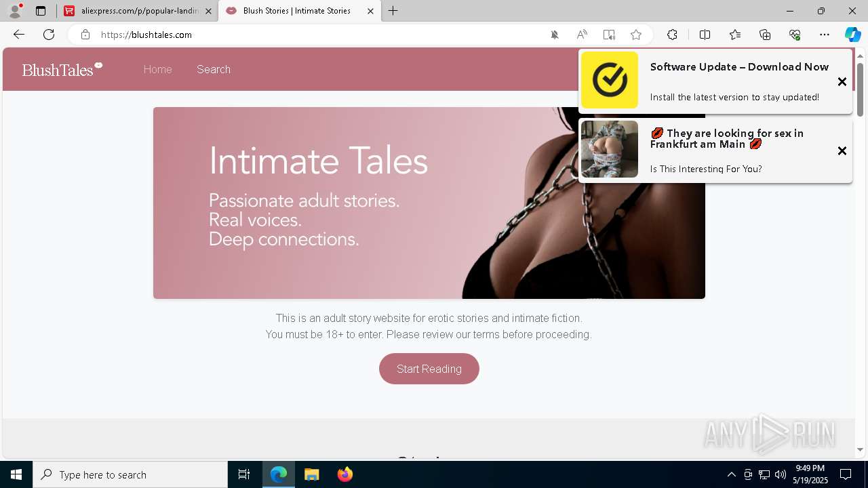Click the taskbar search box
Image resolution: width=868 pixels, height=488 pixels.
130,474
